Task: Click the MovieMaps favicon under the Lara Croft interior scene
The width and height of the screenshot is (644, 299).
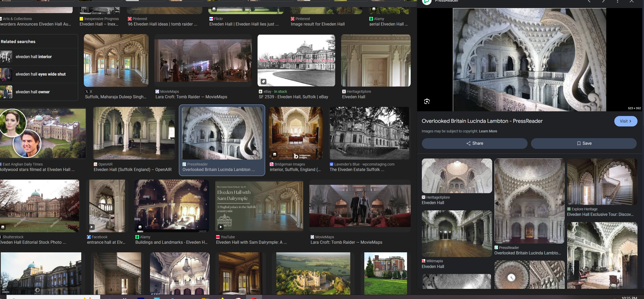Action: [x=157, y=91]
